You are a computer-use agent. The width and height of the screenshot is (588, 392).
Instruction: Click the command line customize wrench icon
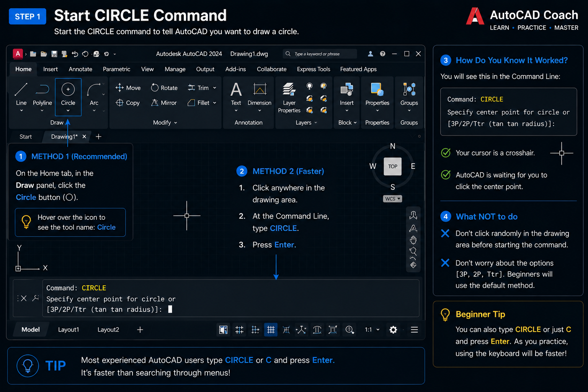pyautogui.click(x=36, y=298)
